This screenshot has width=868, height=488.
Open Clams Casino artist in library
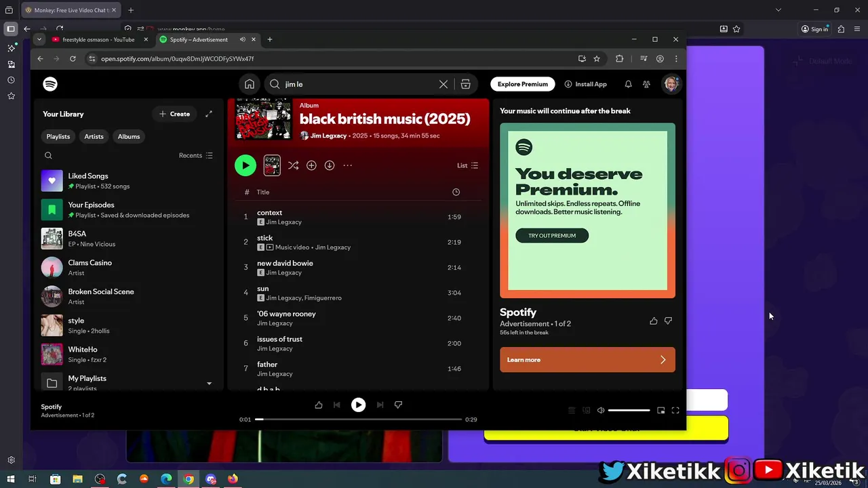coord(127,268)
